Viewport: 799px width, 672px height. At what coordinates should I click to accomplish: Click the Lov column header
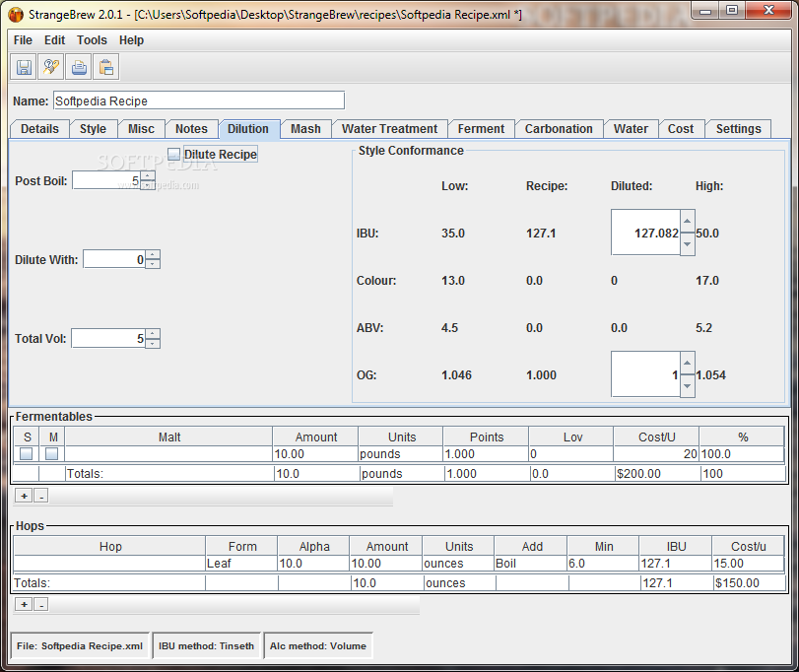tap(572, 437)
